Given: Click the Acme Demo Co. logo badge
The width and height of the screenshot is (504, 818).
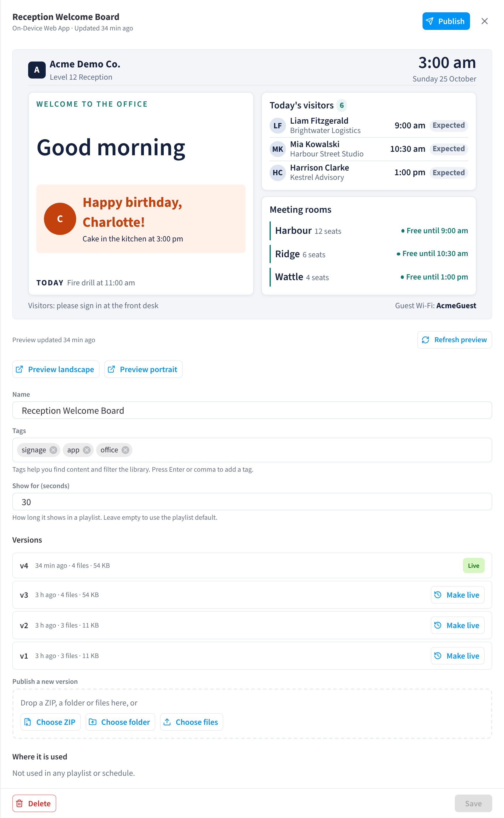Looking at the screenshot, I should coord(37,70).
